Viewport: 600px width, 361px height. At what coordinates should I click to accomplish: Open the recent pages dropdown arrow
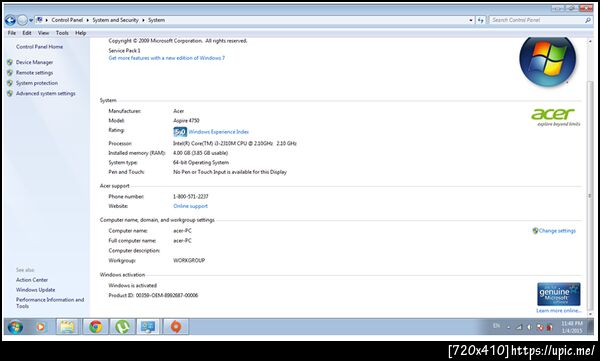coord(31,20)
